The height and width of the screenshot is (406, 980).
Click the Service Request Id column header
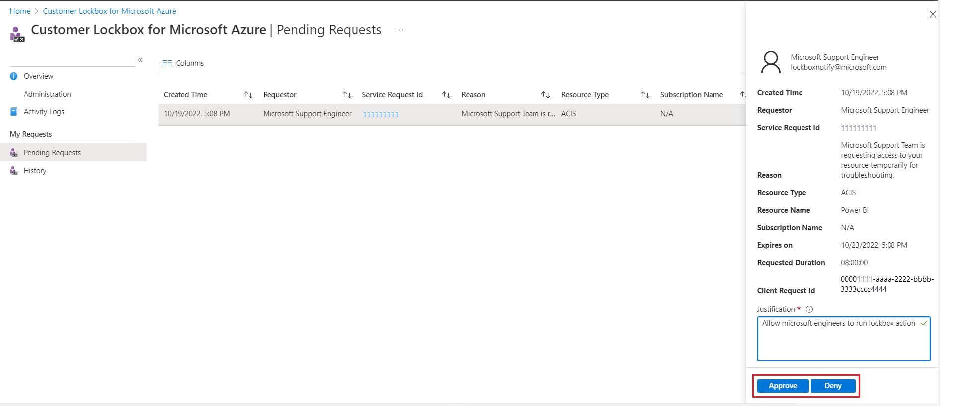click(392, 95)
